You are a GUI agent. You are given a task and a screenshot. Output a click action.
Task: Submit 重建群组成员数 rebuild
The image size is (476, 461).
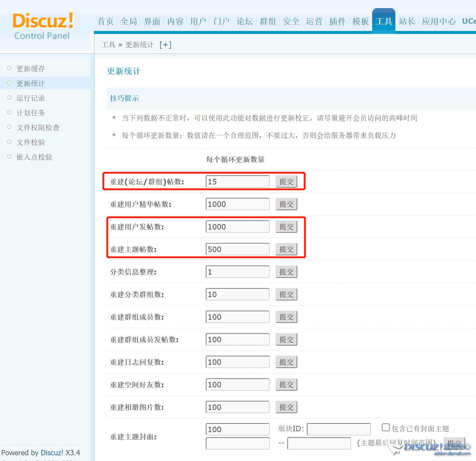point(286,317)
